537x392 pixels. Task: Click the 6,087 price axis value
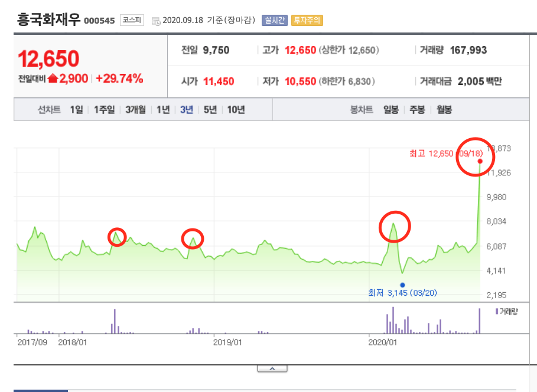click(x=496, y=247)
